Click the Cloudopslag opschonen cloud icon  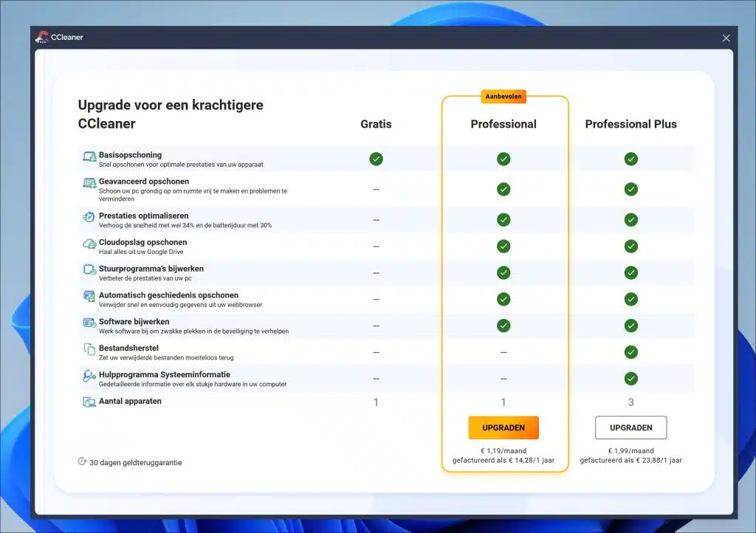pos(89,244)
